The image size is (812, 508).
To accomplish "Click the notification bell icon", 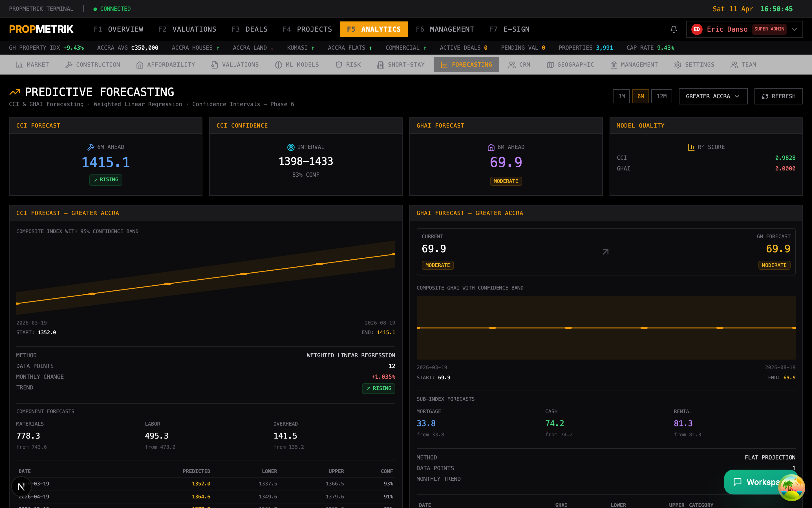I will pos(673,29).
